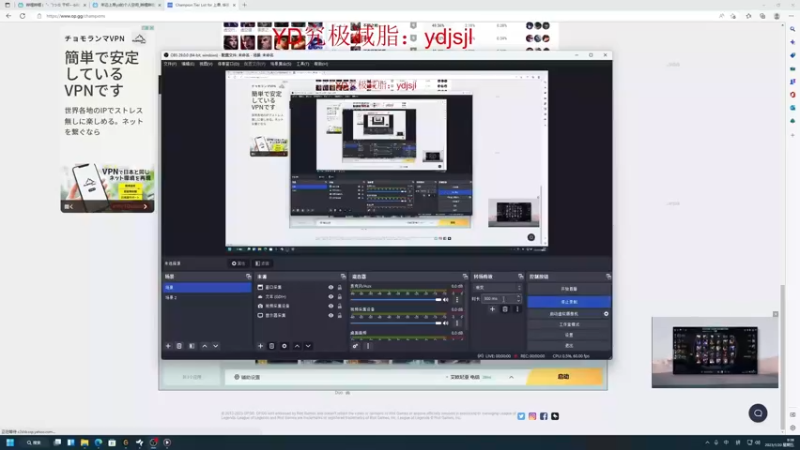Screen dimensions: 800x450
Task: Open virtual camera settings gear icon
Action: 606,314
